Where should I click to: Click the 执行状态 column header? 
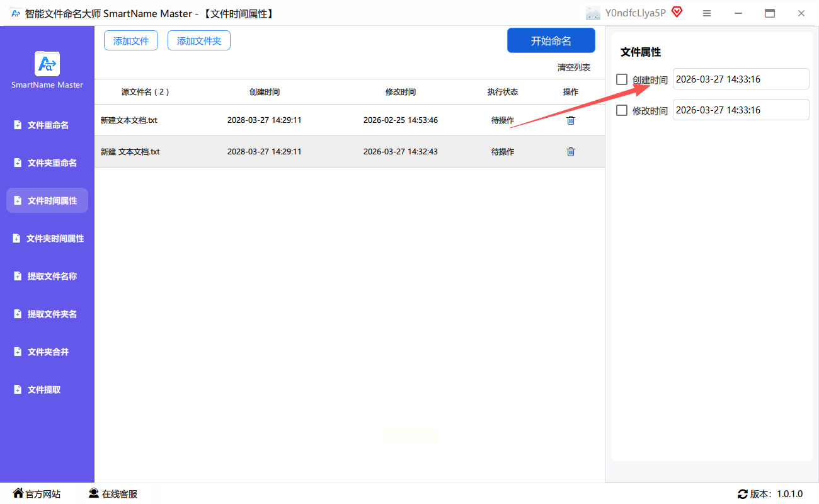click(503, 92)
